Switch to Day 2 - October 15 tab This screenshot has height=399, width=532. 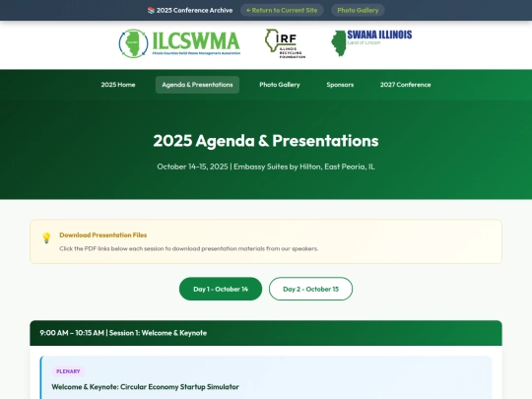[x=310, y=289]
